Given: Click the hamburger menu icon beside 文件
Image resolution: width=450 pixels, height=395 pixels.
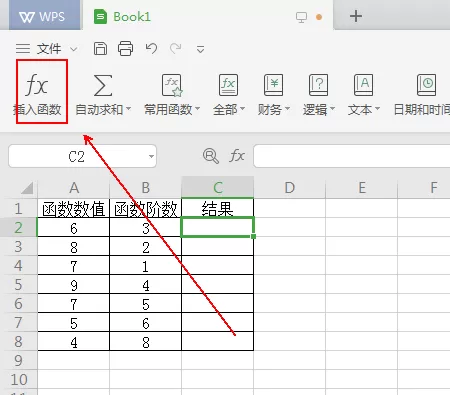Looking at the screenshot, I should (x=23, y=49).
